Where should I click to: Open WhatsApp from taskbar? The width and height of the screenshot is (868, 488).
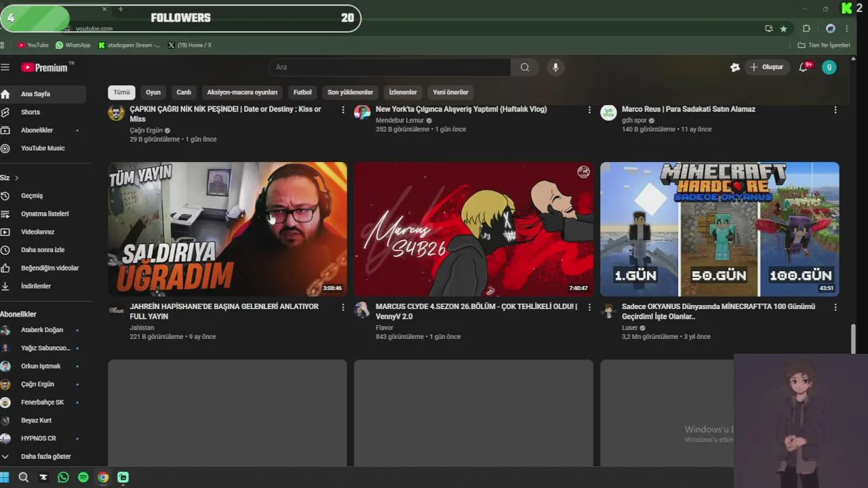coord(63,477)
